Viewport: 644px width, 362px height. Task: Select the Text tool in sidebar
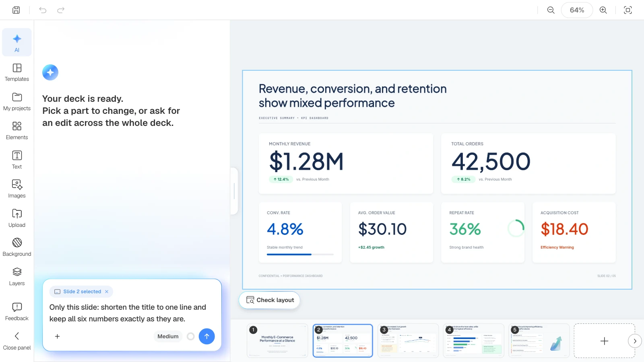coord(17,160)
